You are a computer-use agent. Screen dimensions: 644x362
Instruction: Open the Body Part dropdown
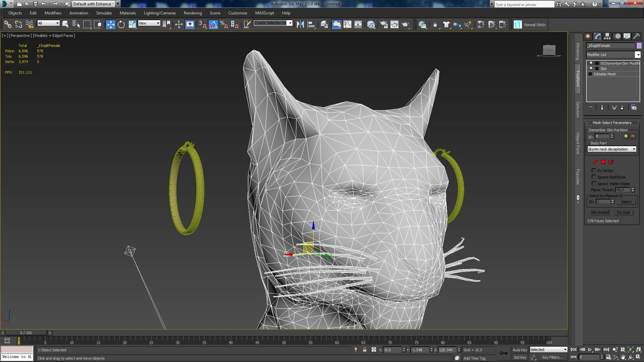pyautogui.click(x=612, y=149)
